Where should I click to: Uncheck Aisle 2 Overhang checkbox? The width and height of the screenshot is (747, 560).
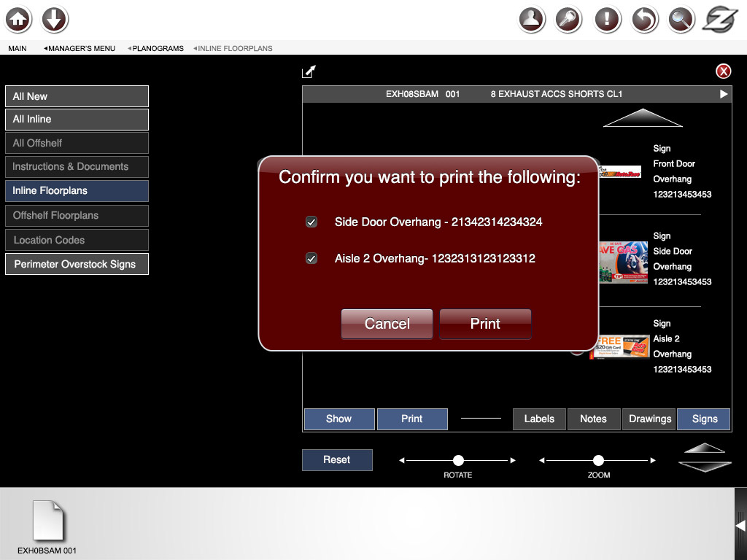coord(311,258)
